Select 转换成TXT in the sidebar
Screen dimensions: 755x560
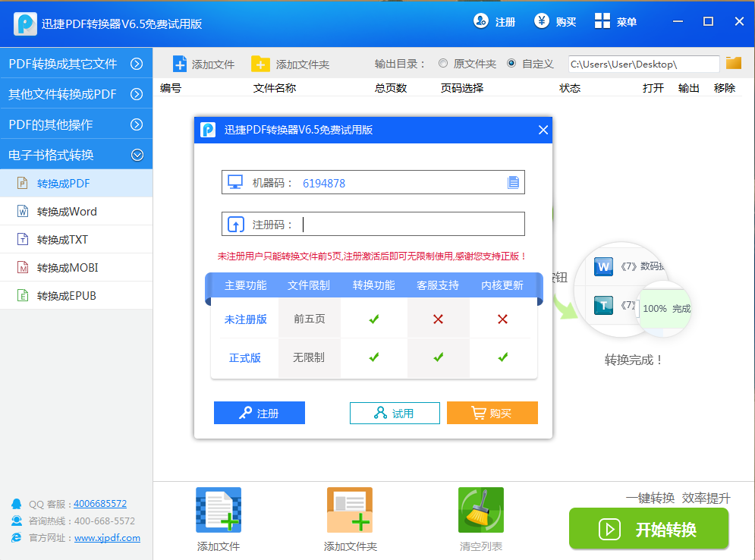[x=76, y=239]
